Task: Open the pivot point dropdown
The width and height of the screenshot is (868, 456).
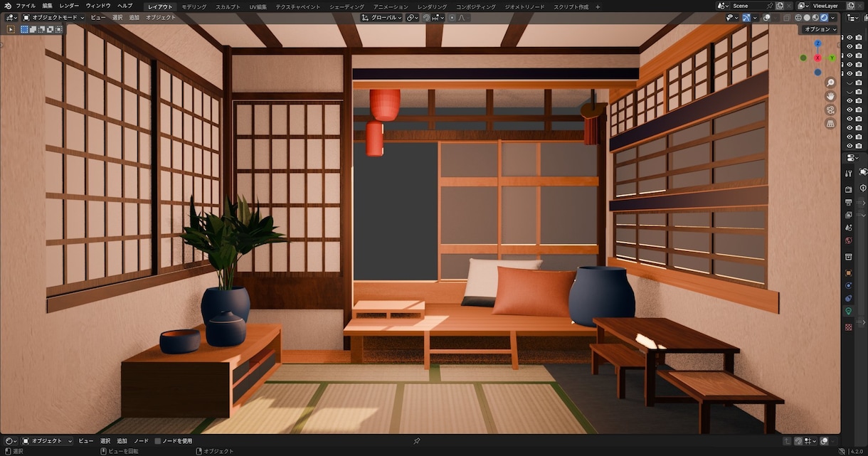Action: point(413,18)
